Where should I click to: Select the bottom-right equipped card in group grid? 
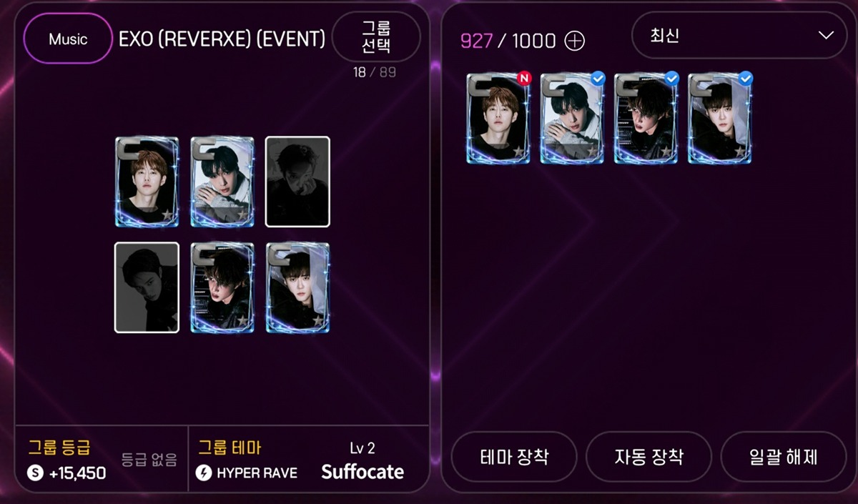(x=297, y=287)
